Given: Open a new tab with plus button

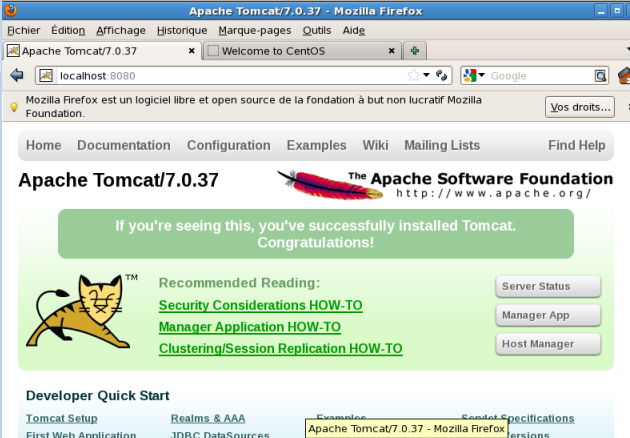Looking at the screenshot, I should (414, 50).
